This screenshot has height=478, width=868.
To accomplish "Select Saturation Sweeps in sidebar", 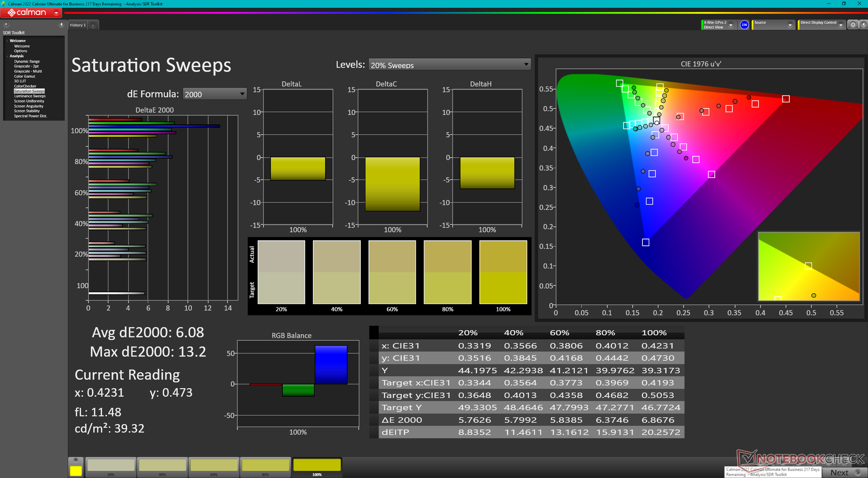I will (x=29, y=91).
